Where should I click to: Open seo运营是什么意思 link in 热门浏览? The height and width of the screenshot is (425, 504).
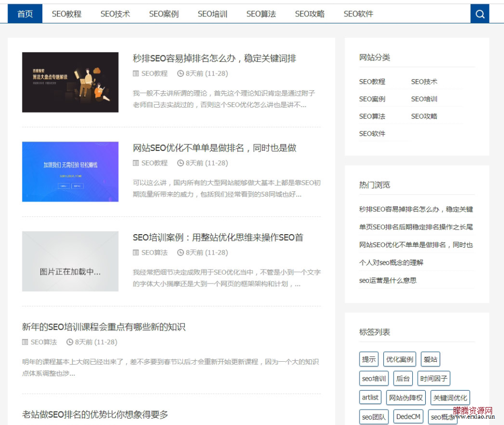click(388, 281)
